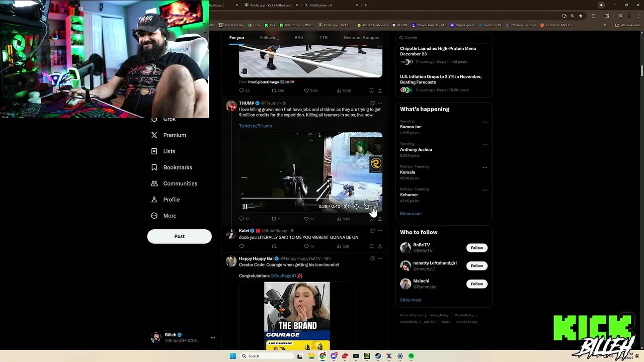644x362 pixels.
Task: Open options for Schumer trend
Action: (x=485, y=190)
